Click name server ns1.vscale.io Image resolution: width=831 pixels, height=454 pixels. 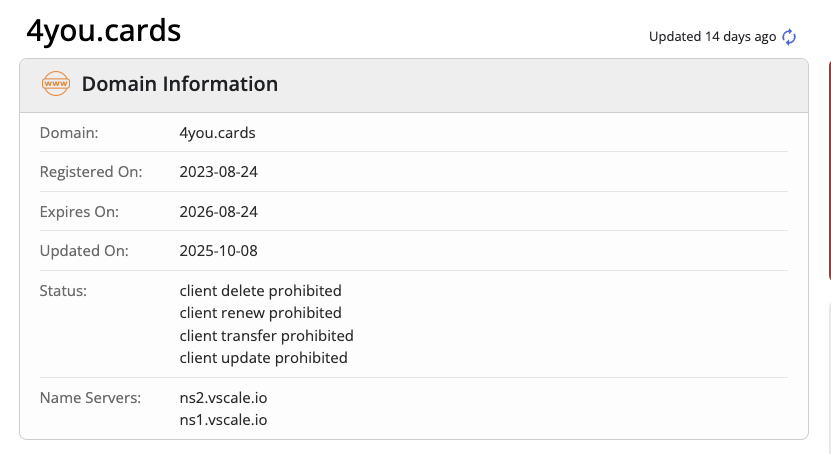[x=223, y=420]
